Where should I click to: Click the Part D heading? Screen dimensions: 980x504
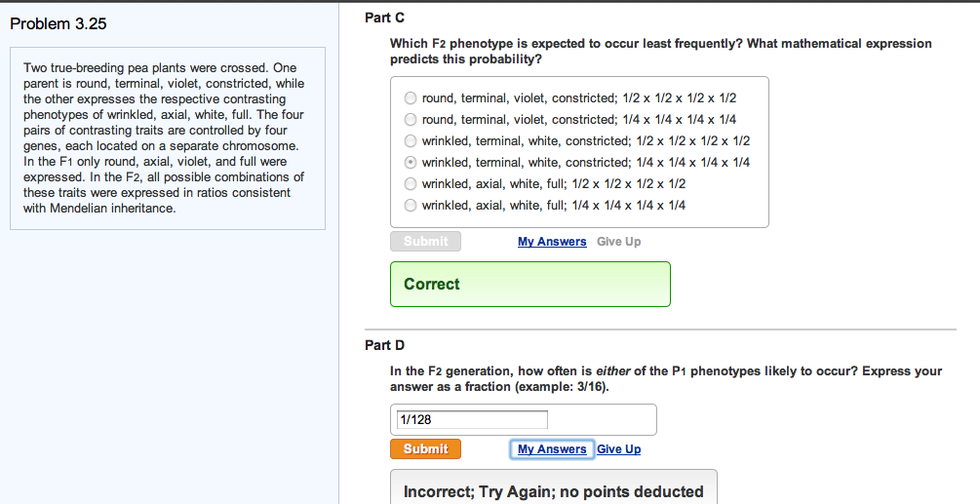tap(385, 345)
